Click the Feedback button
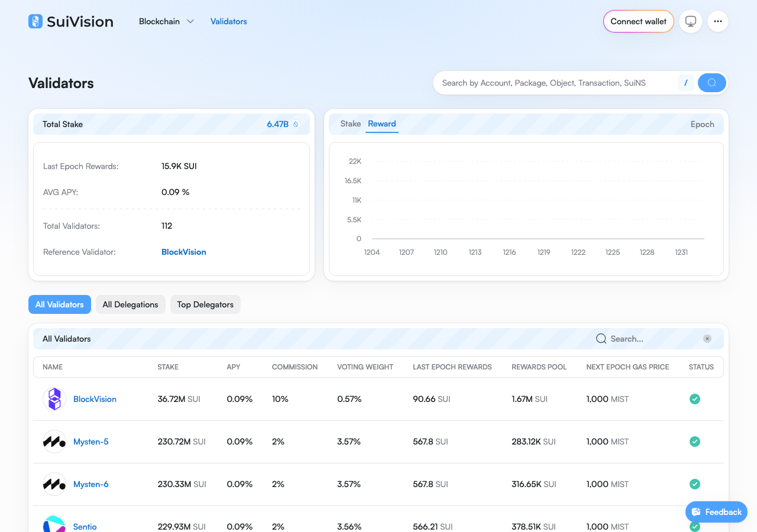Screen dimensions: 757x532 [x=716, y=512]
